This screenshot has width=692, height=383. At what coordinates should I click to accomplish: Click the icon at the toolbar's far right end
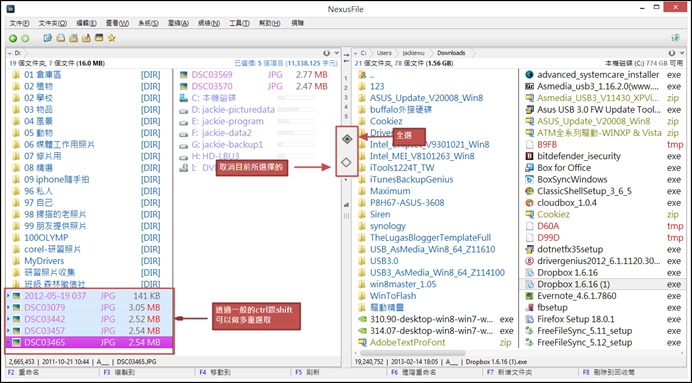[675, 38]
